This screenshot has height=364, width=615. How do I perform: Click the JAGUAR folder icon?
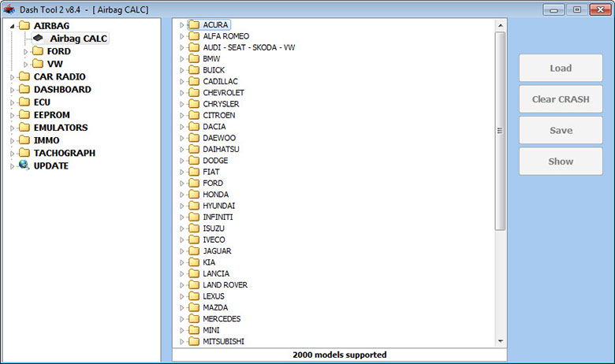pos(194,251)
